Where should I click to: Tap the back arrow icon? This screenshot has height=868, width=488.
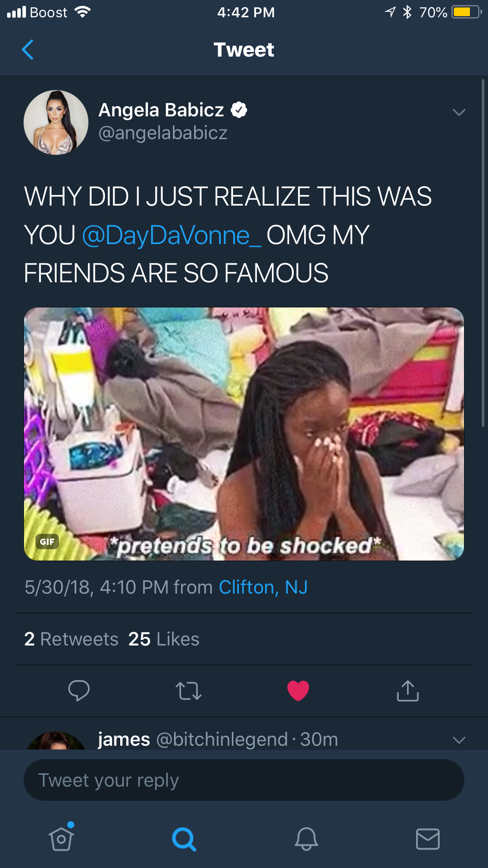[x=28, y=50]
